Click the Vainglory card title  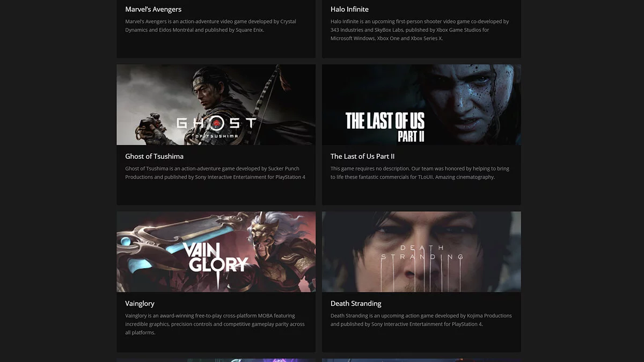point(140,303)
